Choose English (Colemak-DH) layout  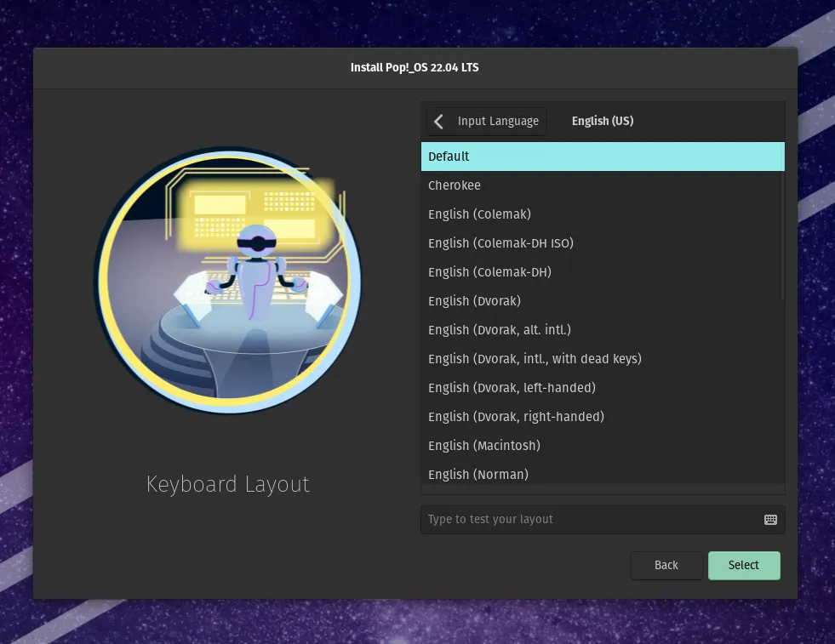(x=602, y=272)
